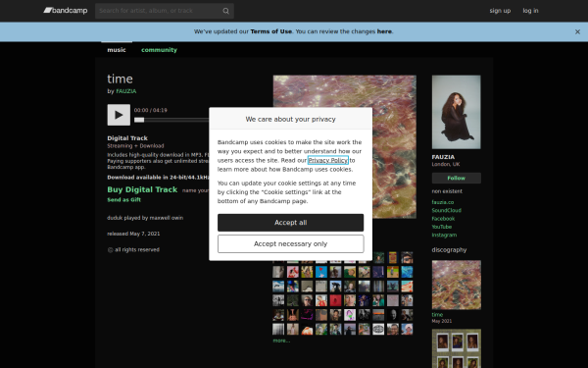This screenshot has height=368, width=588.
Task: Open the polaroid-photos album thumbnail in discography
Action: [457, 348]
